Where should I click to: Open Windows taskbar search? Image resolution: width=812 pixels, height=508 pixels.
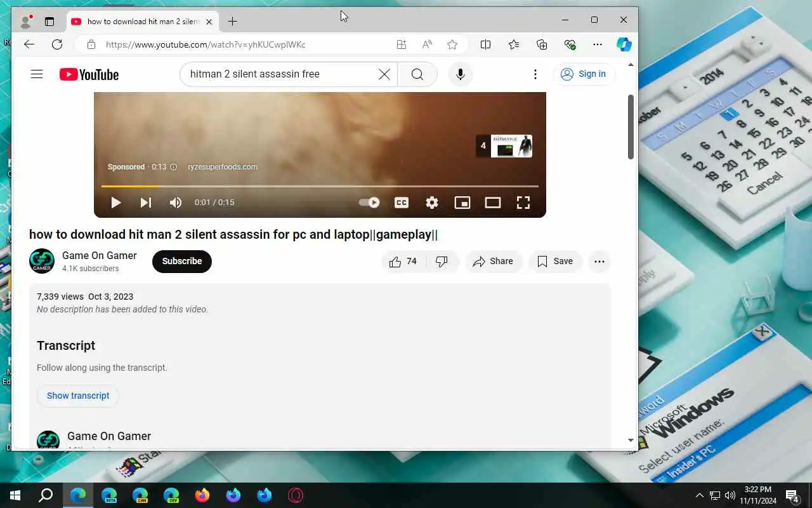pos(46,495)
